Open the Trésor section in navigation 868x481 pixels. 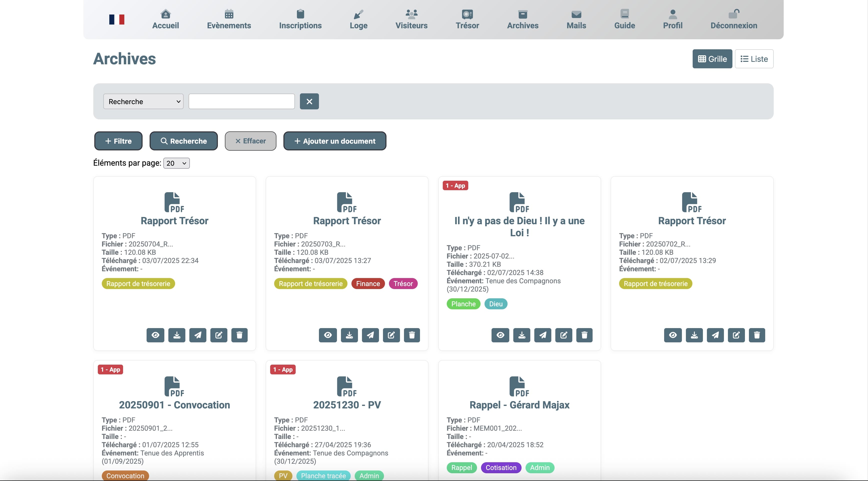(x=467, y=19)
